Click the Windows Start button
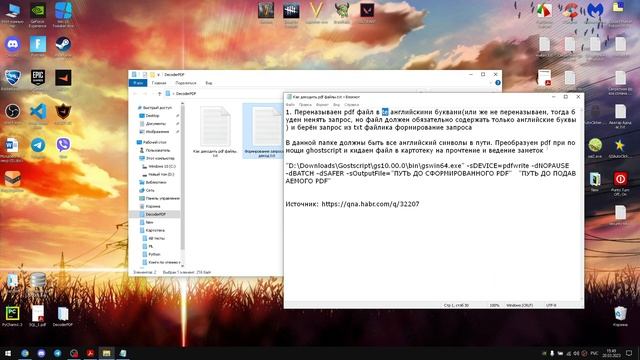 (8, 353)
